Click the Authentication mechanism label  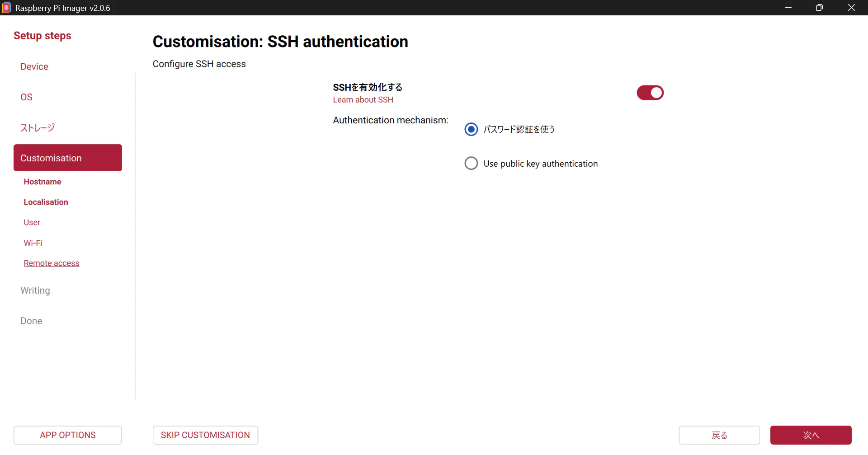391,120
